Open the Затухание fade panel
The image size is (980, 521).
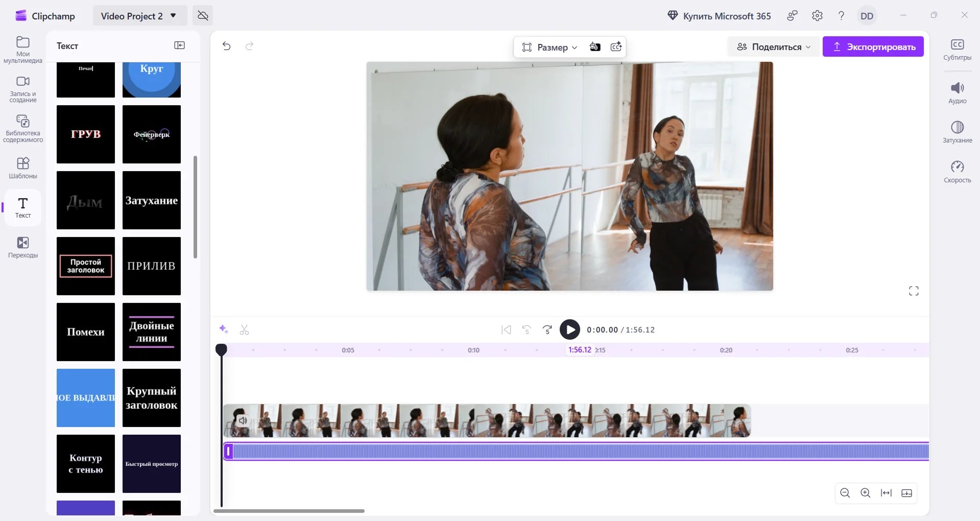(957, 132)
